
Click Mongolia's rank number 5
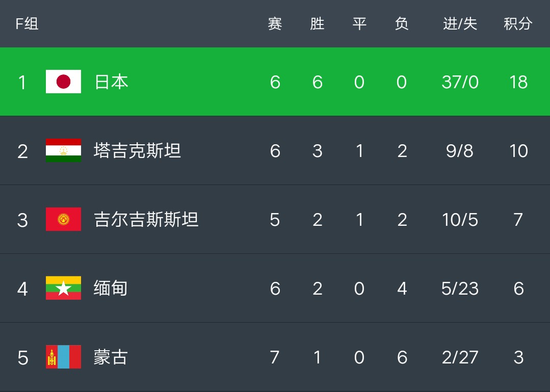(22, 357)
